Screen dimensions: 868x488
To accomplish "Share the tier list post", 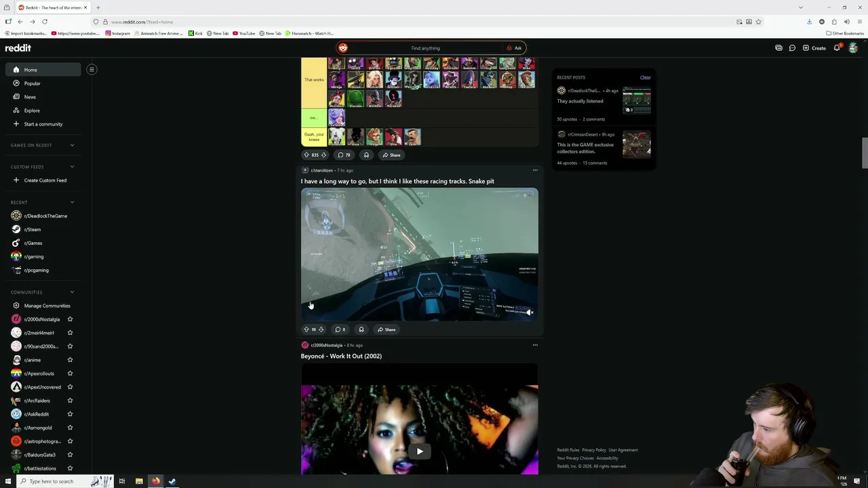I will [391, 155].
